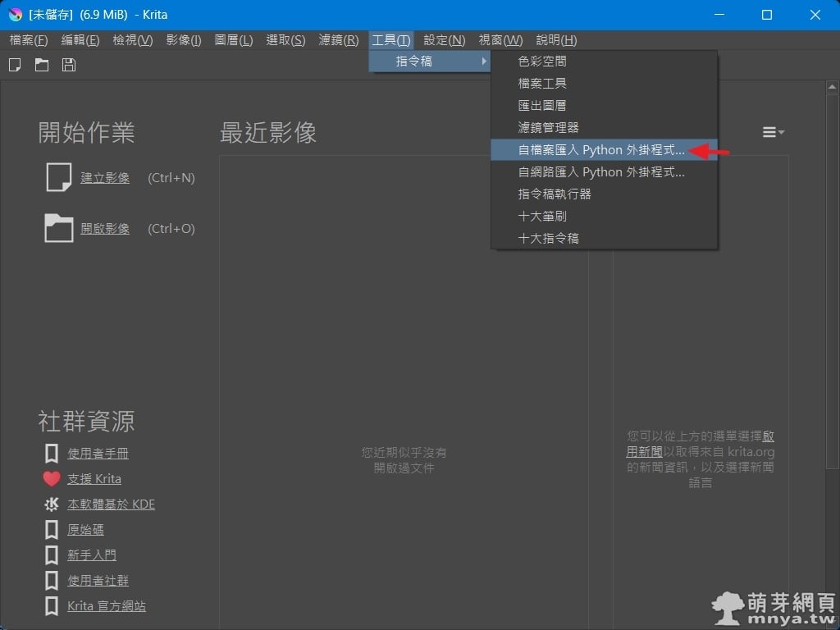Open the 檔案(F) menu
840x630 pixels.
pyautogui.click(x=29, y=40)
